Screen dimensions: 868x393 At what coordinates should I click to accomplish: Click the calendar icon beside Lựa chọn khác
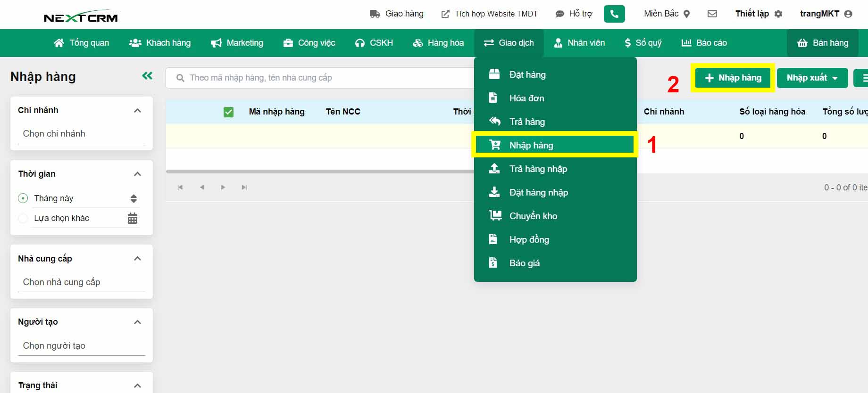(x=133, y=218)
